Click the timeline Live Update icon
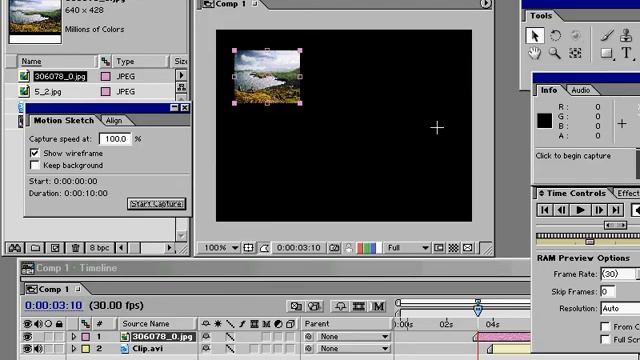 coord(296,306)
